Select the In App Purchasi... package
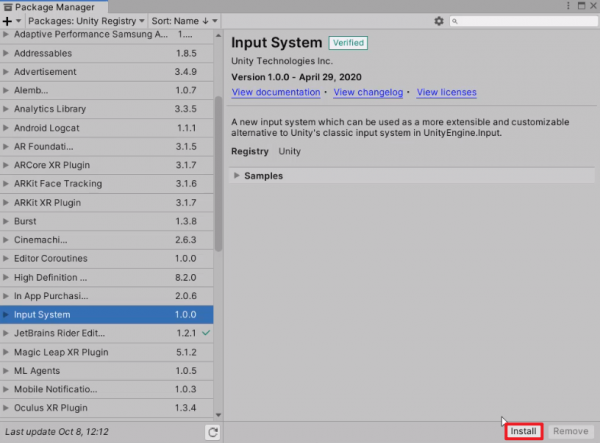Viewport: 600px width, 443px height. click(107, 296)
